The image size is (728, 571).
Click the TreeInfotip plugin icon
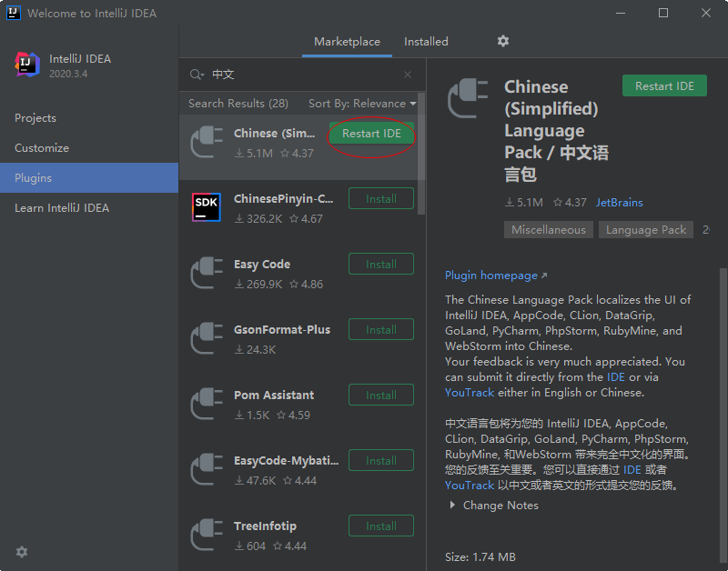tap(207, 535)
